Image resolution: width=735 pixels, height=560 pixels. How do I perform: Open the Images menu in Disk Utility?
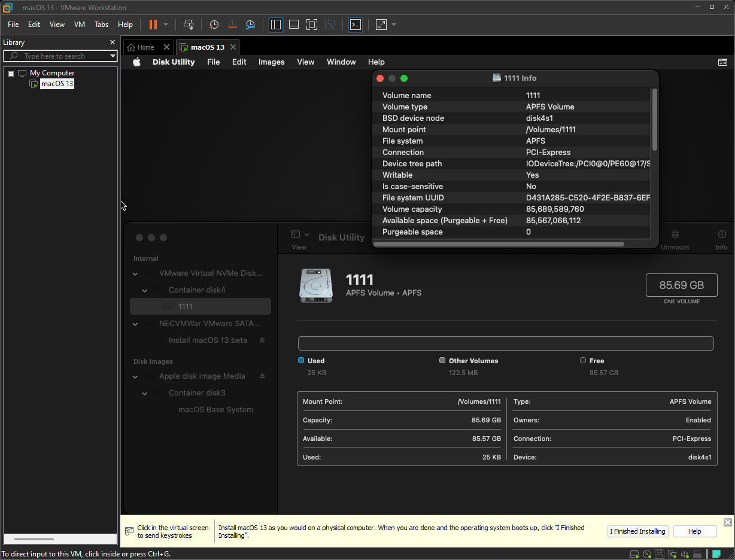pos(271,62)
